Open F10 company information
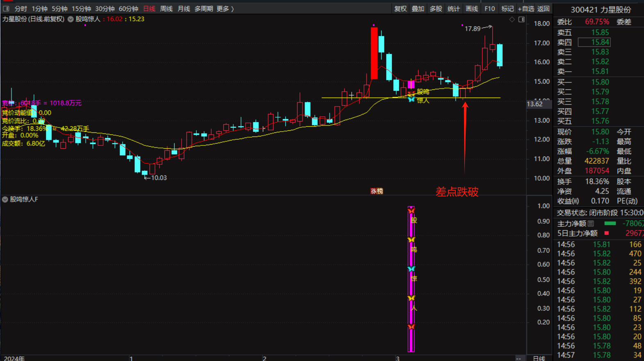This screenshot has height=361, width=644. [489, 9]
